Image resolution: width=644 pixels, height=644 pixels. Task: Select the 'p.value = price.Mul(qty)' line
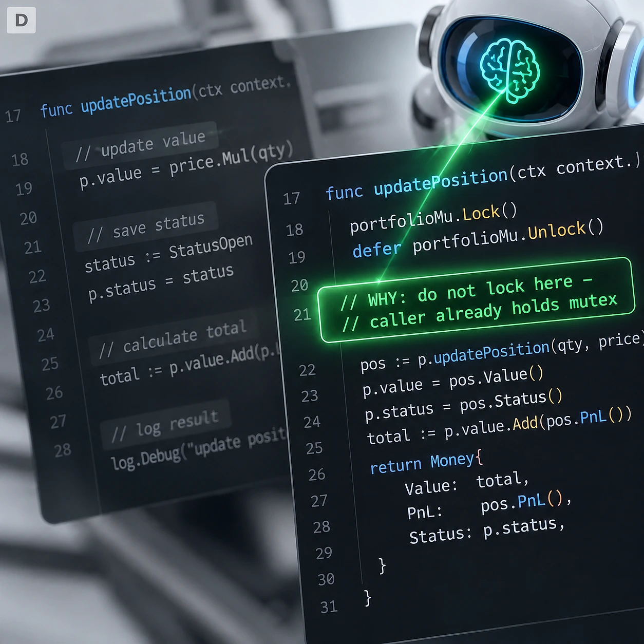pyautogui.click(x=186, y=165)
